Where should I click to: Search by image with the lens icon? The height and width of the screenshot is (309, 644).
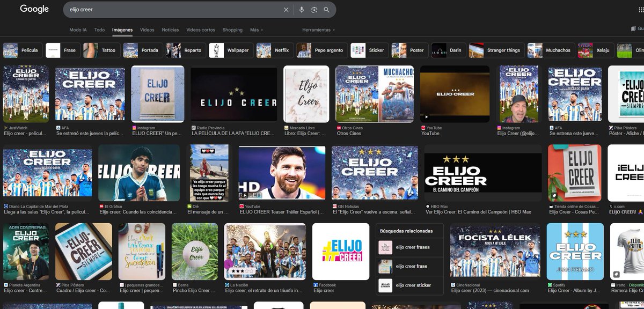tap(314, 10)
